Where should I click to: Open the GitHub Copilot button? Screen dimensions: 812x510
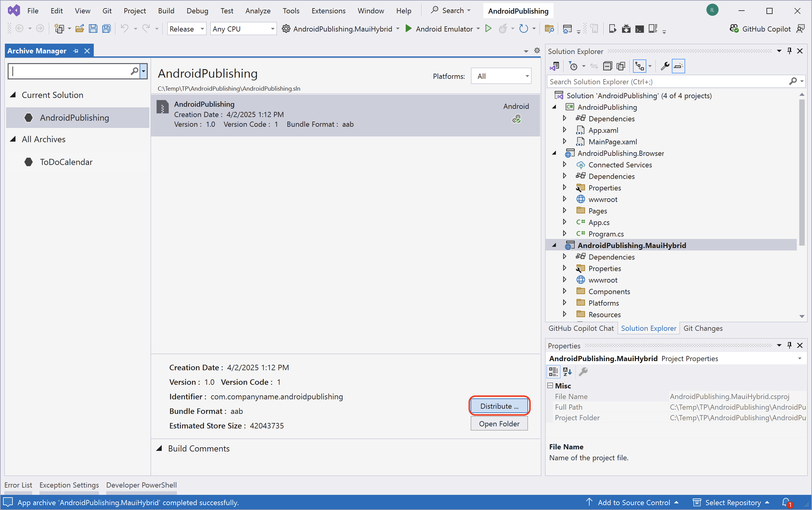coord(760,29)
